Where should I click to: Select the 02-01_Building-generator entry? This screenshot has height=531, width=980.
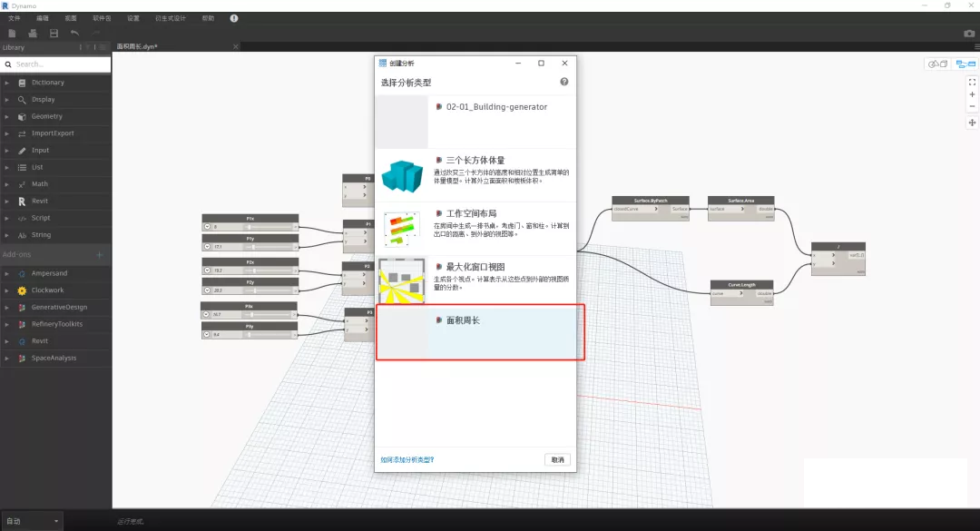(475, 122)
